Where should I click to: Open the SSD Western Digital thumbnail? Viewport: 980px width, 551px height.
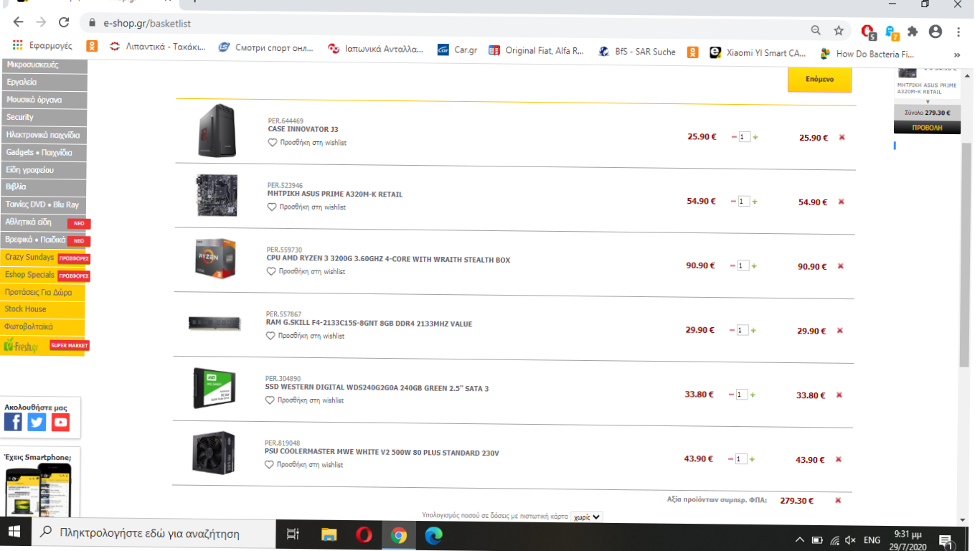(x=215, y=388)
